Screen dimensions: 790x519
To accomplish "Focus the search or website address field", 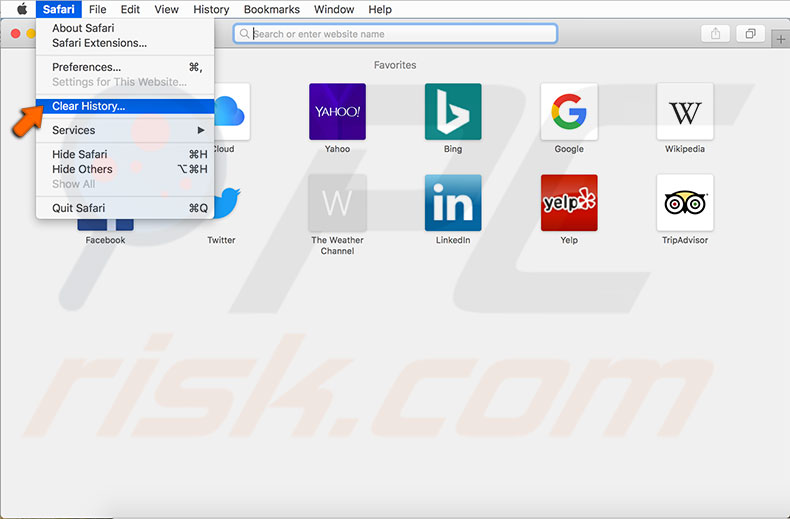I will (396, 34).
